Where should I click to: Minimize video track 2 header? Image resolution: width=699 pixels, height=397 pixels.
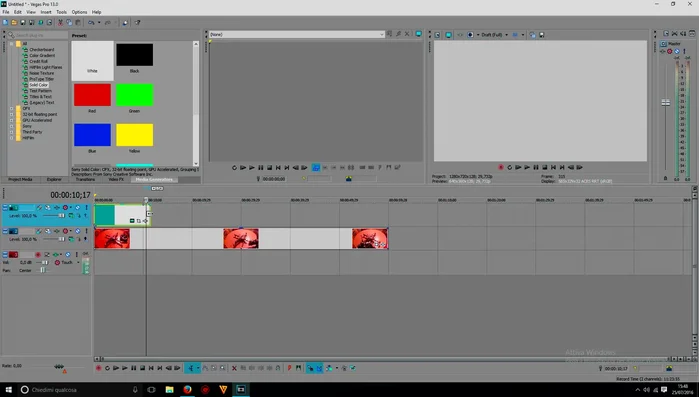[x=5, y=231]
